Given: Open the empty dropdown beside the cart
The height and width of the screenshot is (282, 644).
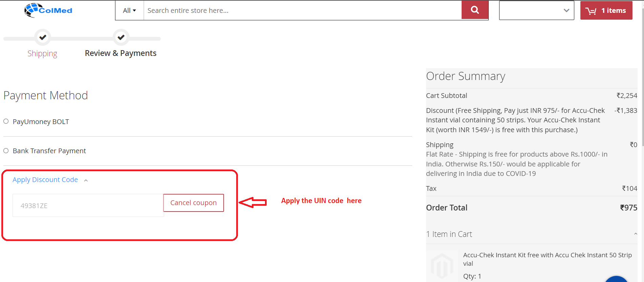Looking at the screenshot, I should 536,11.
